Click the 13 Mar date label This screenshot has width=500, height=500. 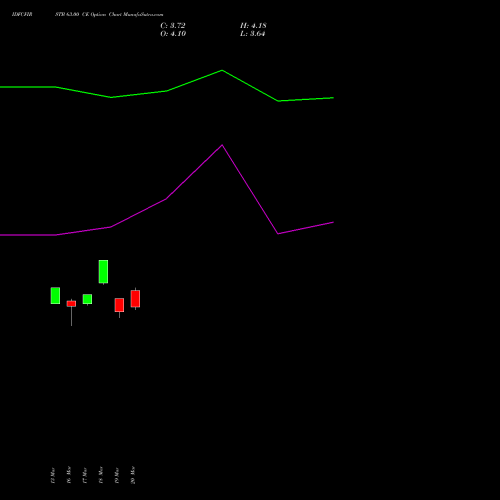53,475
